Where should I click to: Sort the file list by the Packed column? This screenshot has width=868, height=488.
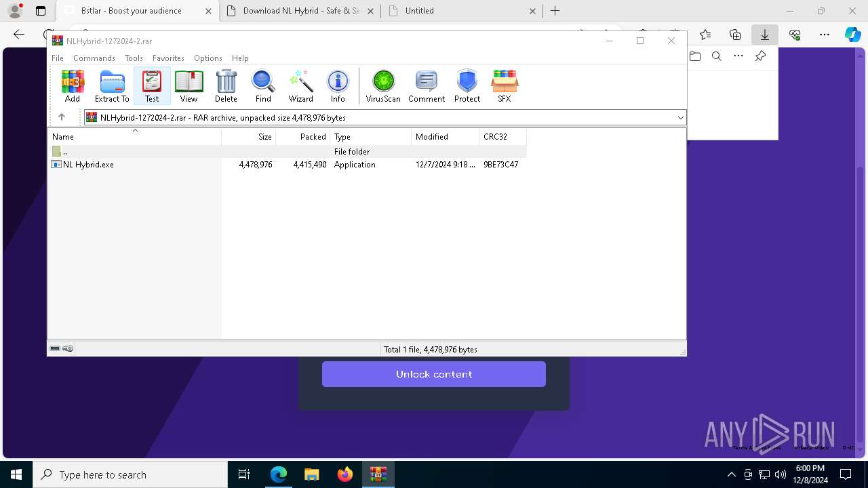(x=303, y=137)
